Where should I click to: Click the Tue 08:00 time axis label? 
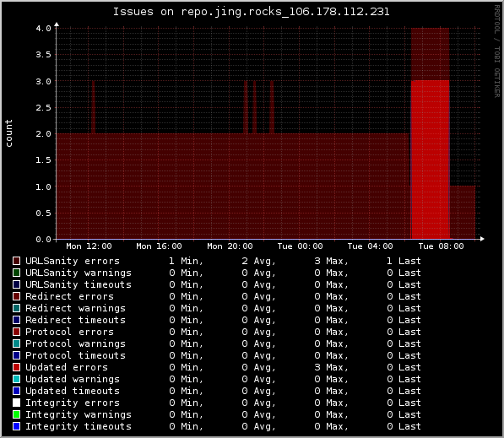[441, 246]
